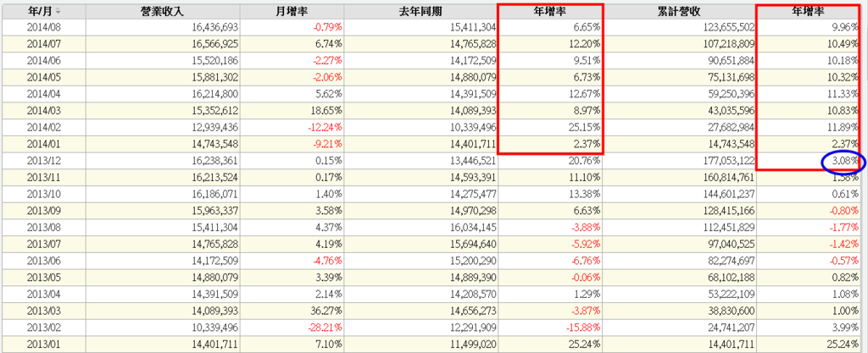This screenshot has height=353, width=868.
Task: Select last-year value 16,034,145
Action: coord(472,228)
